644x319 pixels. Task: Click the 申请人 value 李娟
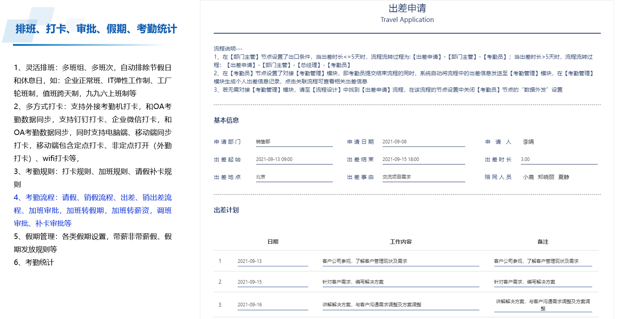(528, 142)
